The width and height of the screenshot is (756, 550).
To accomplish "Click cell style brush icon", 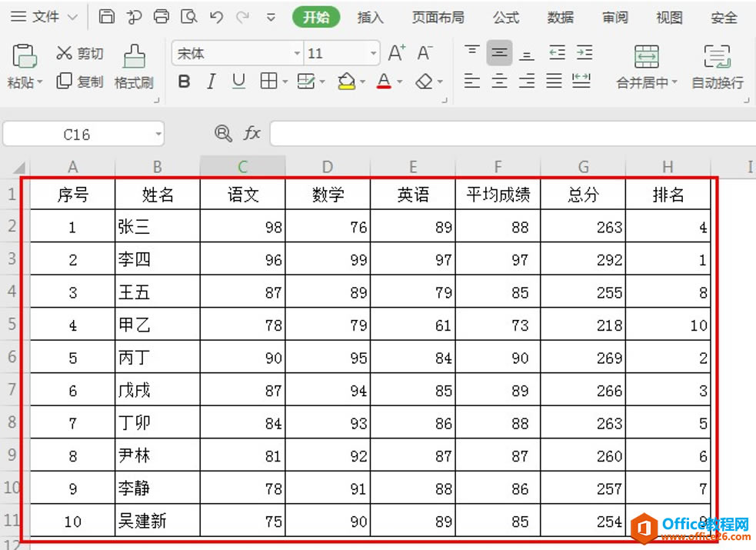I will pyautogui.click(x=306, y=81).
